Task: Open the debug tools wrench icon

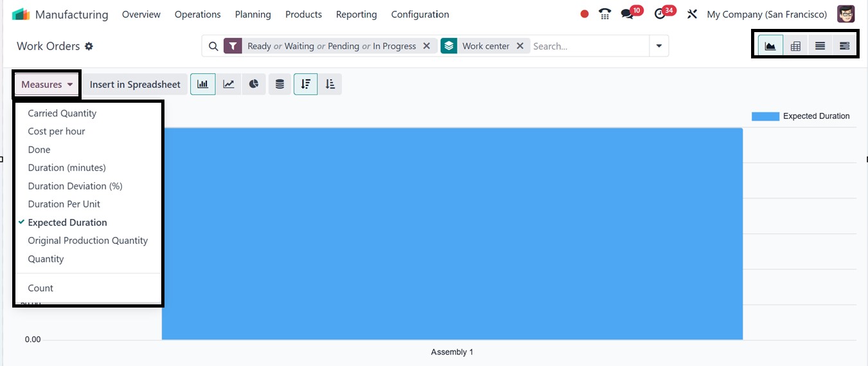Action: [x=692, y=14]
